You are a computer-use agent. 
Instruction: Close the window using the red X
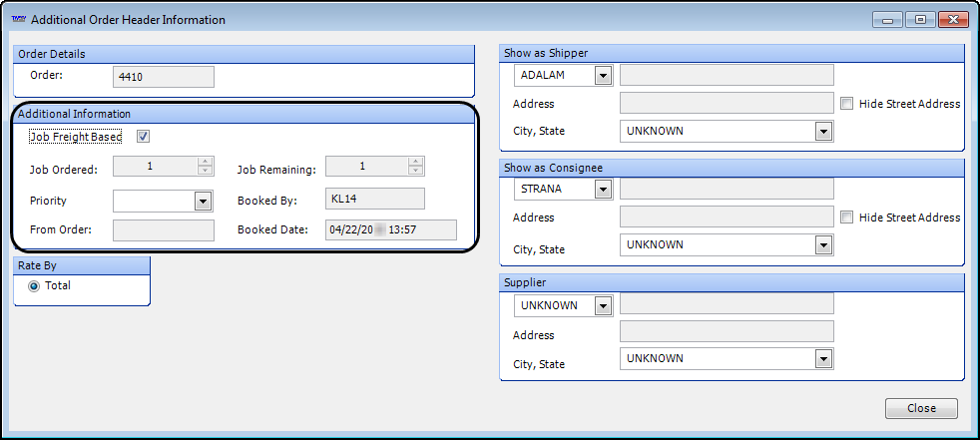[949, 19]
